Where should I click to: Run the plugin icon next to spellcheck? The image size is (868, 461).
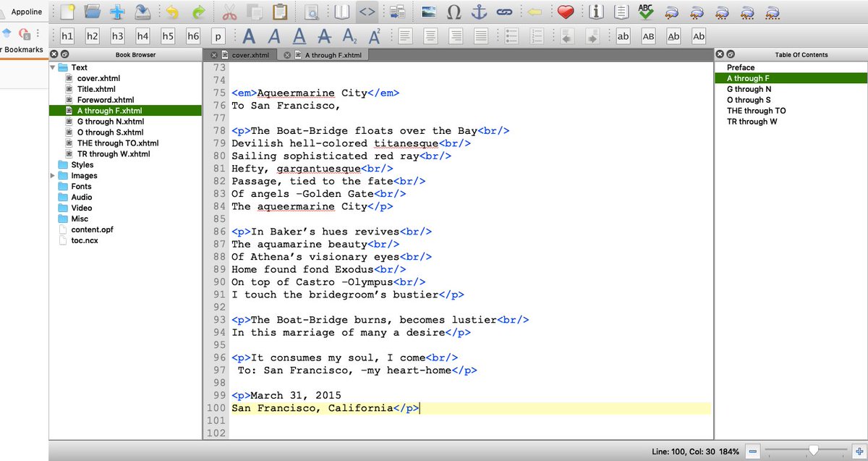pyautogui.click(x=671, y=12)
